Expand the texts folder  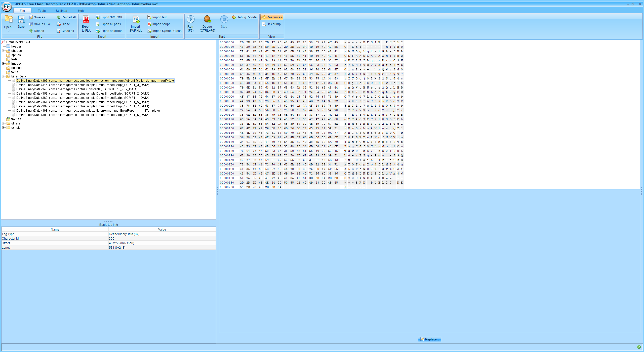point(3,59)
